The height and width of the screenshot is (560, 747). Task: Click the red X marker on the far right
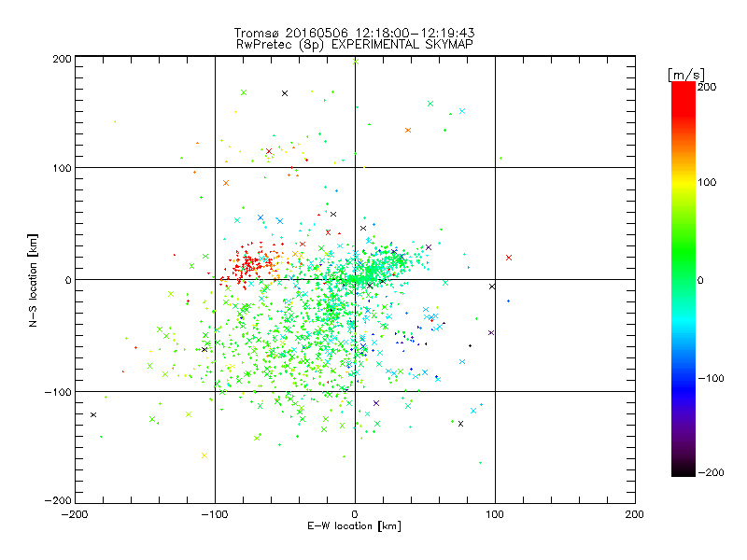tap(509, 258)
